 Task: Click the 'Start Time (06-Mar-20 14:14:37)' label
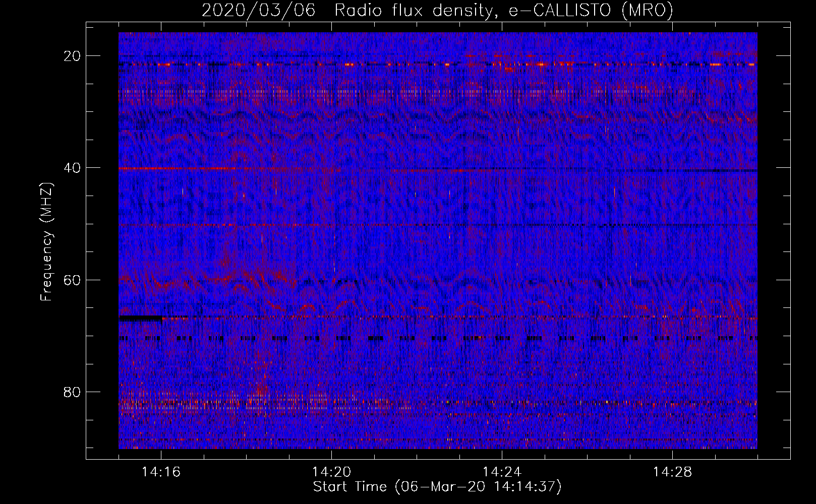437,487
